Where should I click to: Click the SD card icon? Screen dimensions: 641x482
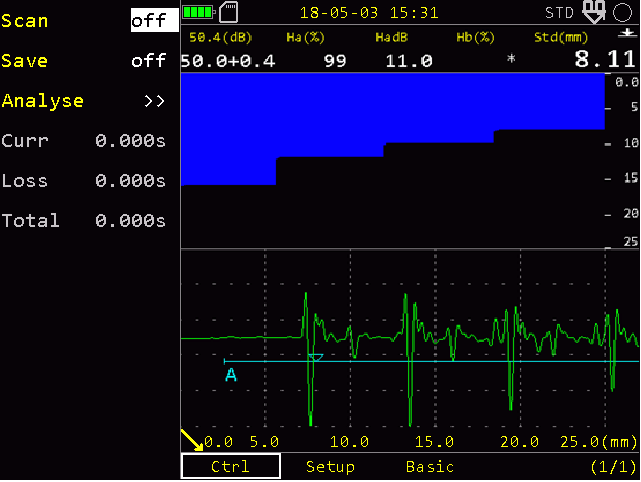click(229, 12)
